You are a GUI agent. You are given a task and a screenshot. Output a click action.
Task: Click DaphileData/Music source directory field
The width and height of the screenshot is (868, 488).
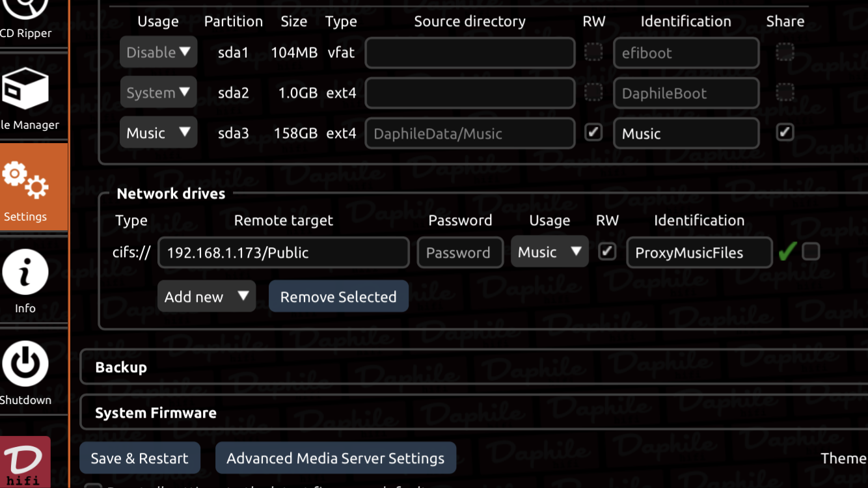470,133
